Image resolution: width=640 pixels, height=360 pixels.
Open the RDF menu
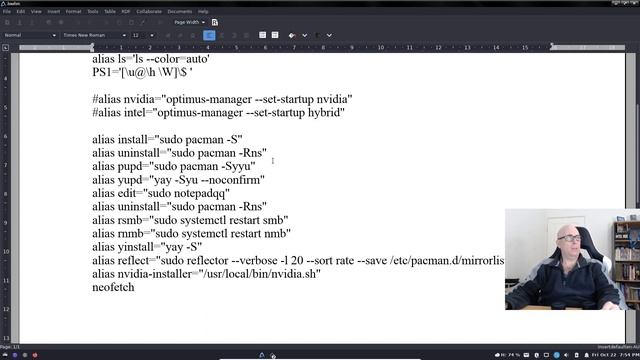point(126,11)
